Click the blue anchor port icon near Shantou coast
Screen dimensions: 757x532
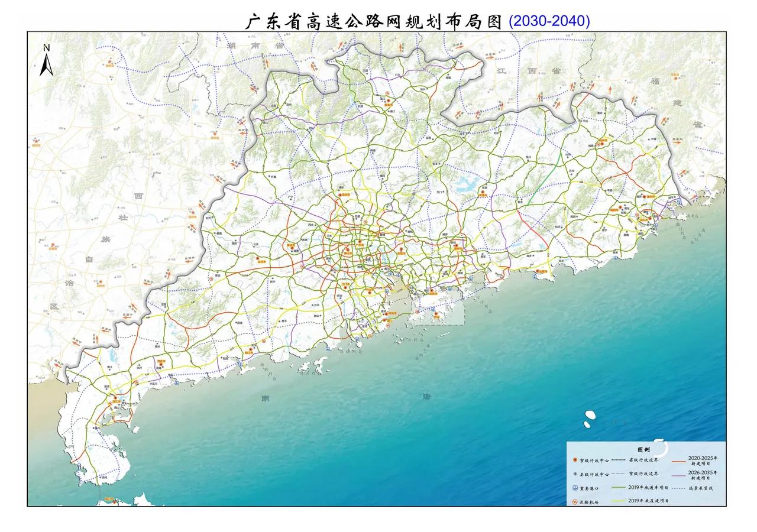pyautogui.click(x=655, y=225)
